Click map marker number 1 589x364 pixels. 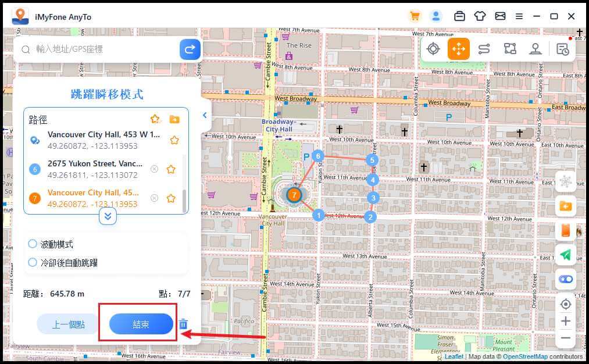pyautogui.click(x=319, y=215)
